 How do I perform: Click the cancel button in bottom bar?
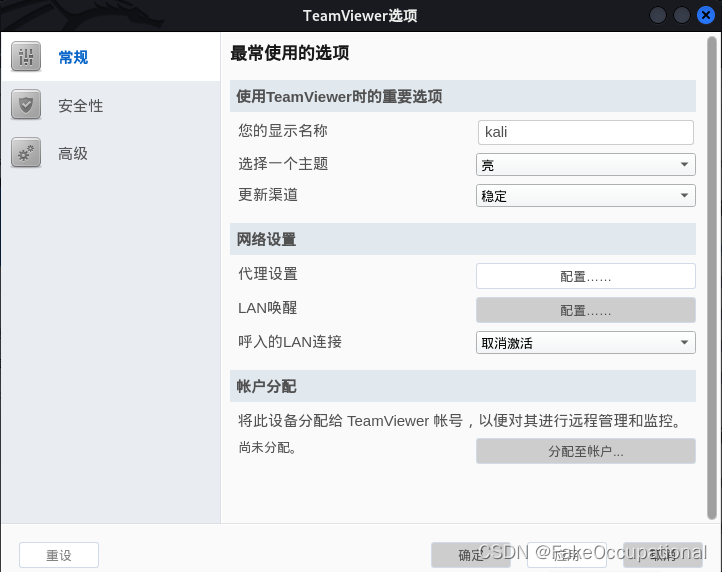[x=663, y=555]
